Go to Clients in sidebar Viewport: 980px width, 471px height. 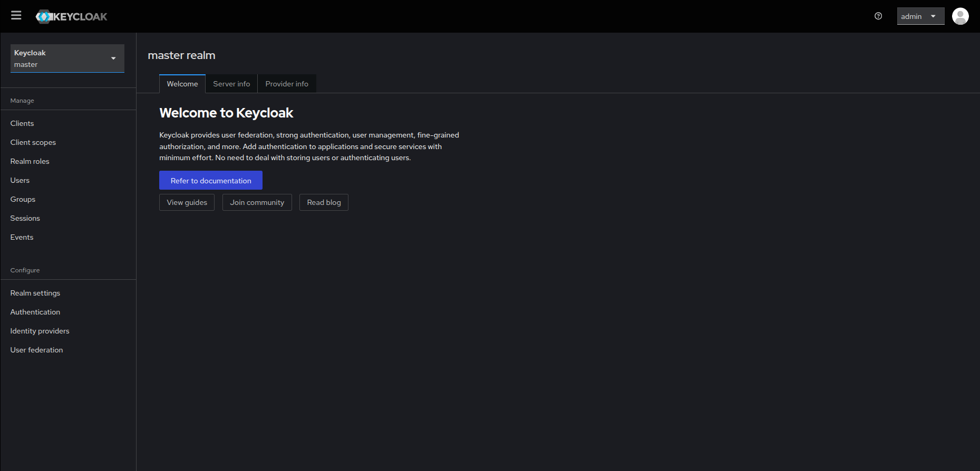(68, 123)
